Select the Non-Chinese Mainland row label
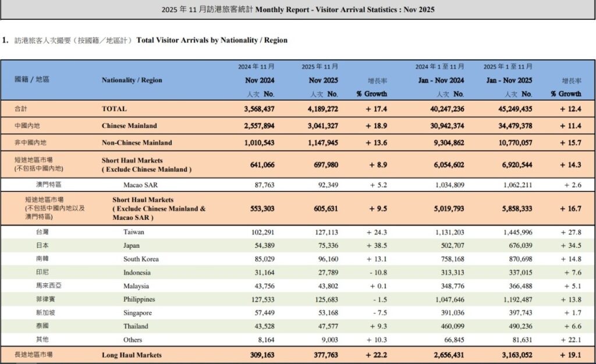Image resolution: width=596 pixels, height=364 pixels. point(137,142)
